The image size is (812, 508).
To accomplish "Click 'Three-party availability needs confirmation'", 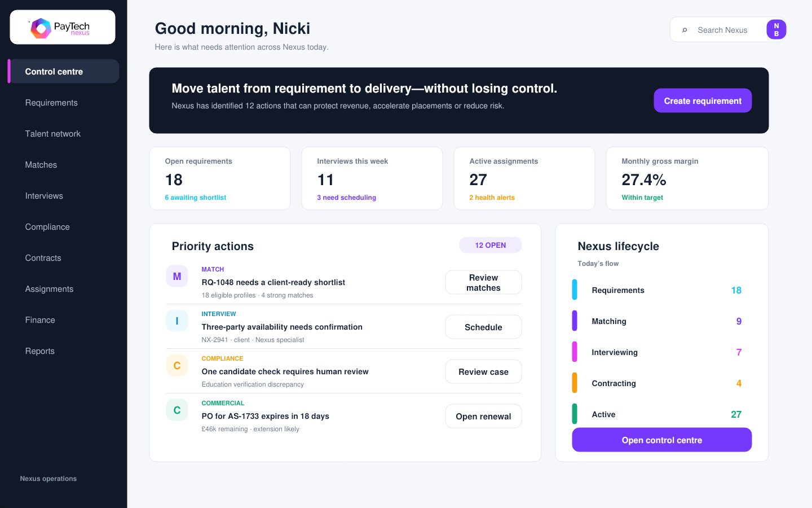I will pyautogui.click(x=282, y=327).
